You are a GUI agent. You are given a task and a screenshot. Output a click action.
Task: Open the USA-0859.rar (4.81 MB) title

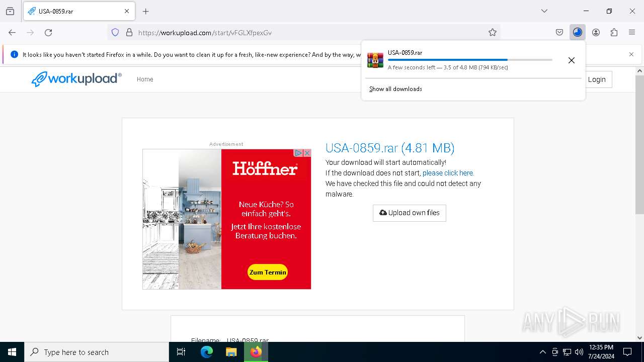[x=390, y=148]
